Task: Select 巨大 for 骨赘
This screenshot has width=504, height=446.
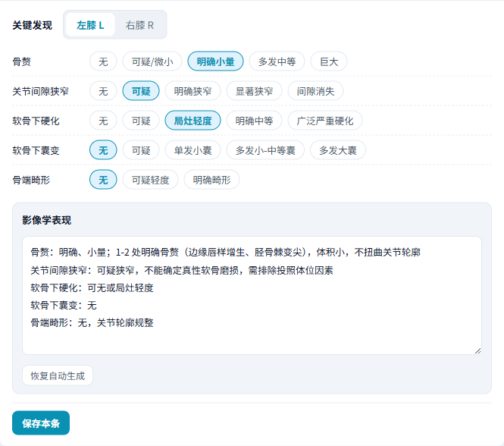Action: click(329, 61)
